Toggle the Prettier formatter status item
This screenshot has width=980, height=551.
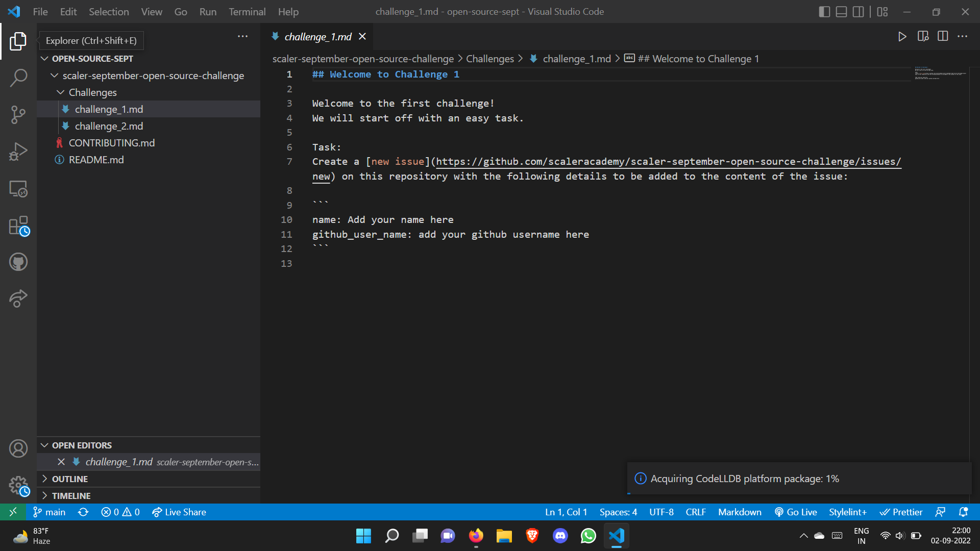click(901, 512)
